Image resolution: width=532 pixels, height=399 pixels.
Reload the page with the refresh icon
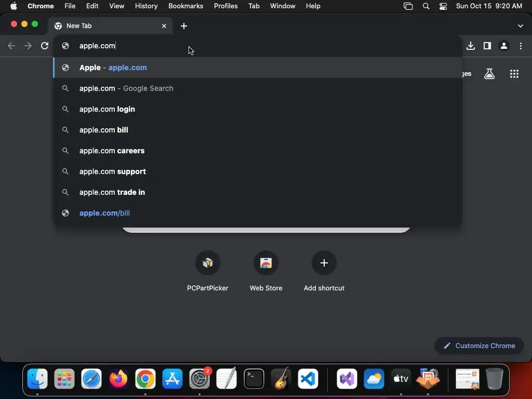pos(45,46)
